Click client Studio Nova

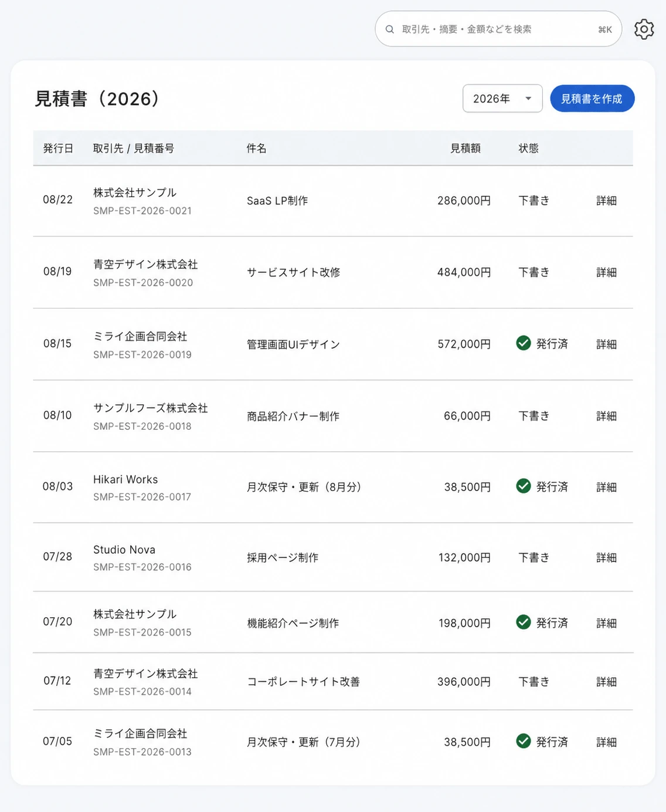point(124,550)
